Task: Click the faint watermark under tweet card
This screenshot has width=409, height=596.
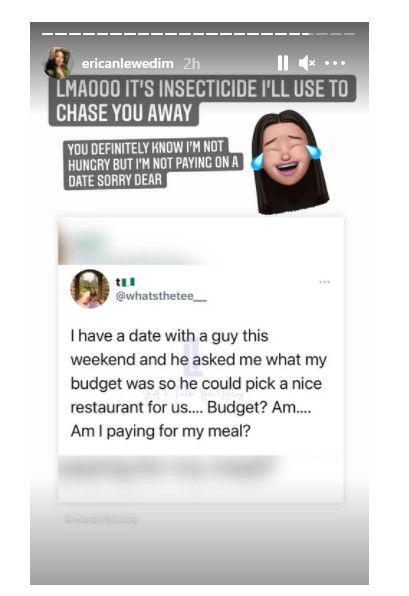Action: 101,518
